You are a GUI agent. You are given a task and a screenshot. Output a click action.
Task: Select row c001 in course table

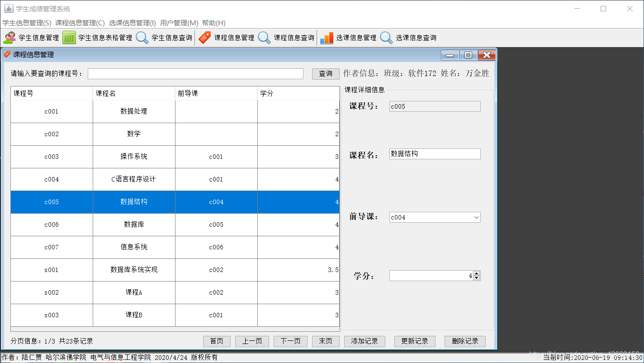click(x=175, y=111)
